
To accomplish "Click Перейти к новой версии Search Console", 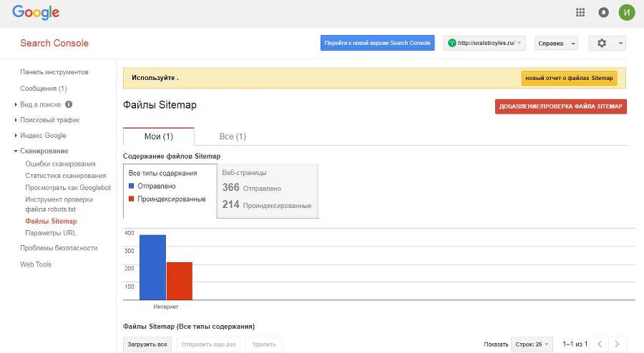I will pyautogui.click(x=377, y=43).
